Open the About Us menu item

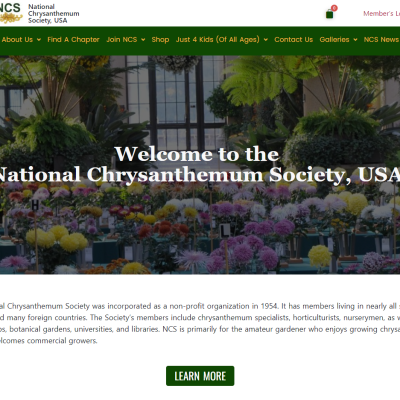pyautogui.click(x=17, y=40)
